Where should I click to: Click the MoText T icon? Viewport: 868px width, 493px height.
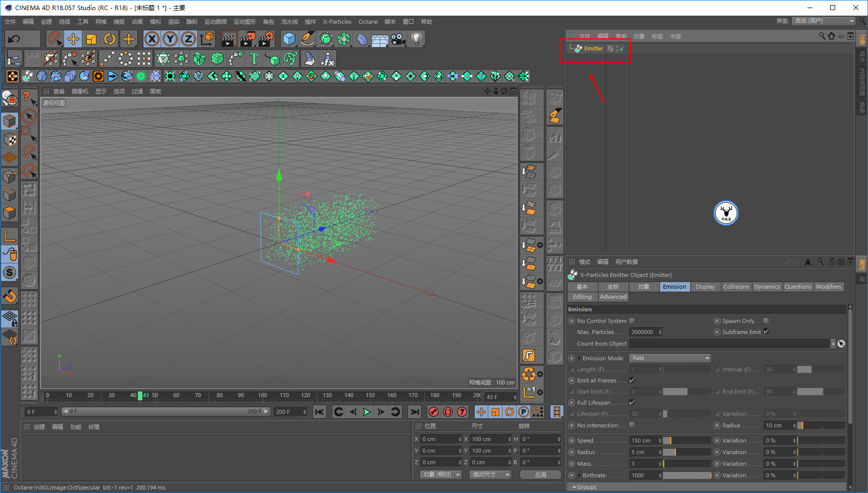[x=254, y=59]
